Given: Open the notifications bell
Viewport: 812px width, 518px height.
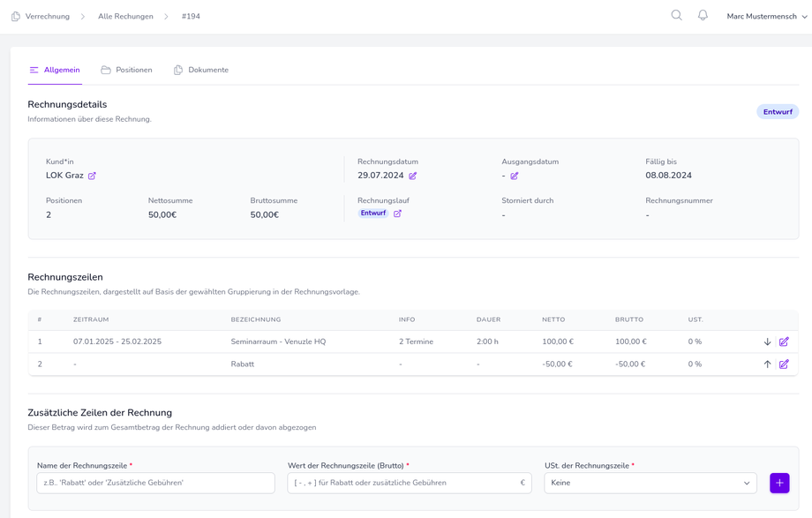Looking at the screenshot, I should [x=703, y=16].
